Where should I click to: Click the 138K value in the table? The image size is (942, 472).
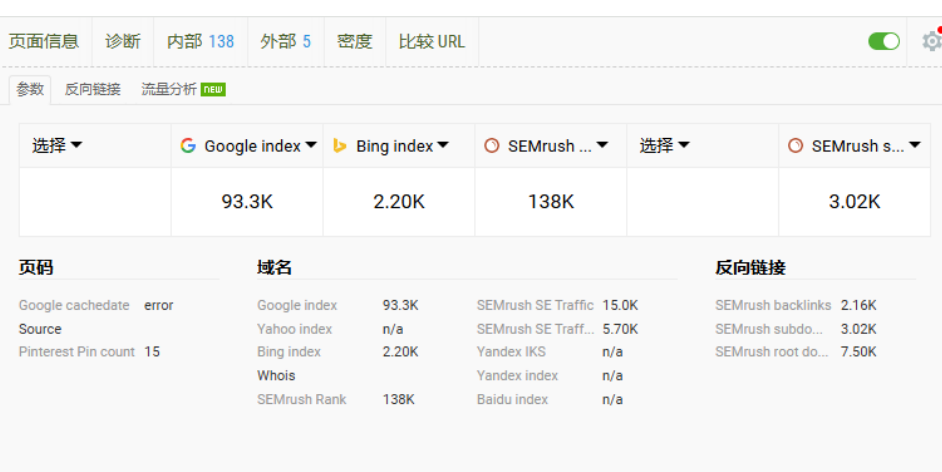551,202
